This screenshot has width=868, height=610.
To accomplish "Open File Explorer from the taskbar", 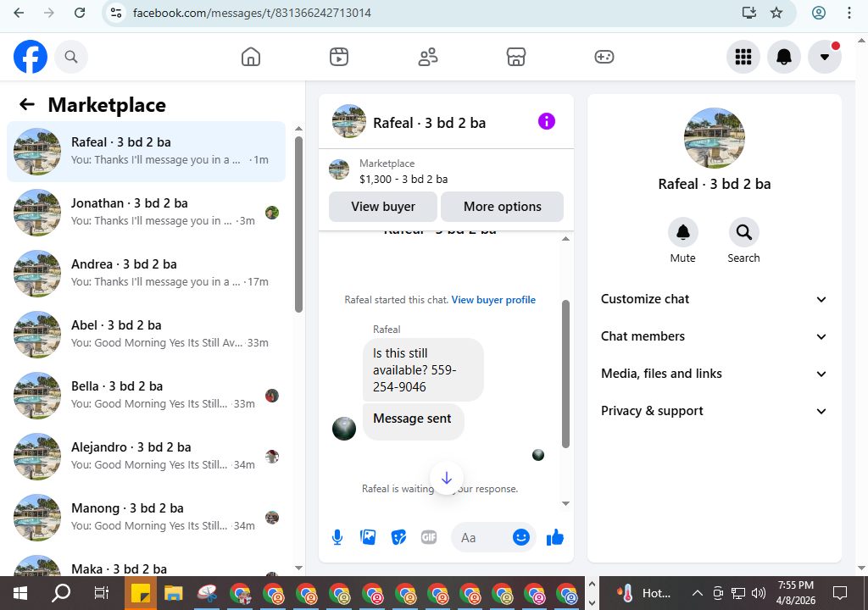I will point(173,593).
